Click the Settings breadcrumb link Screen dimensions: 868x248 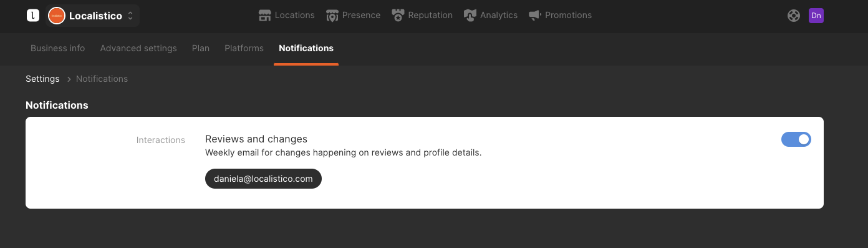coord(42,79)
